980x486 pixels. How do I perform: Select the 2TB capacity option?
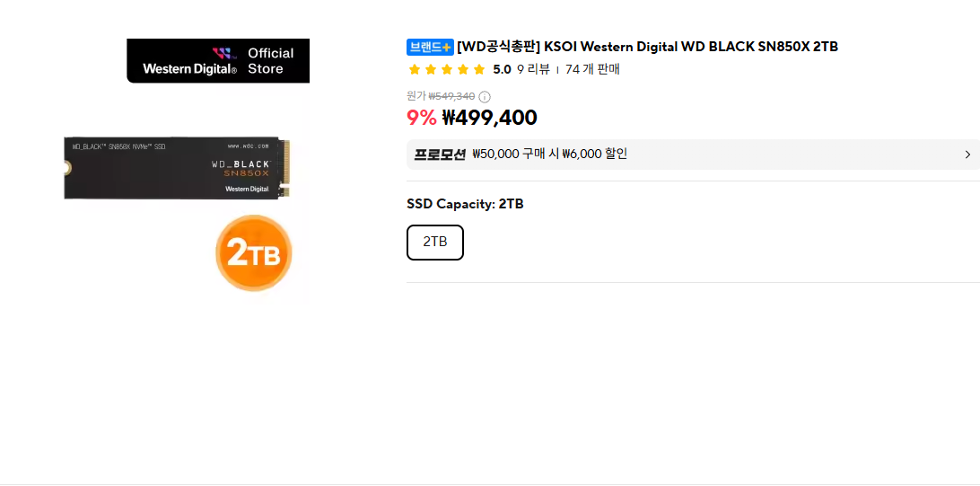(435, 242)
